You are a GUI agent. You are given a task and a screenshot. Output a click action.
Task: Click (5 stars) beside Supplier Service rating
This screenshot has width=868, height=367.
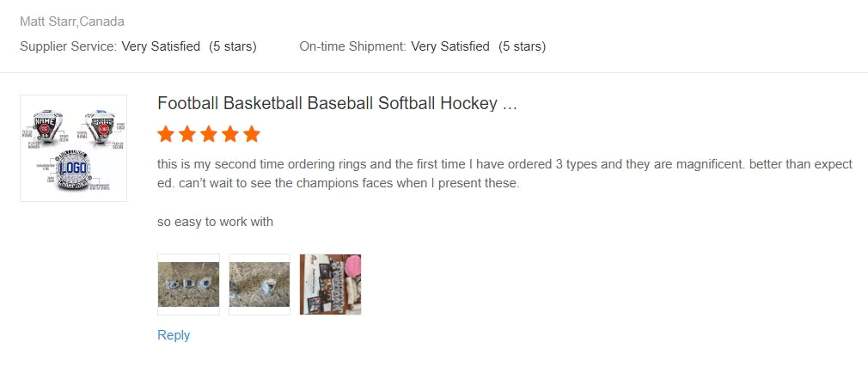pyautogui.click(x=233, y=46)
